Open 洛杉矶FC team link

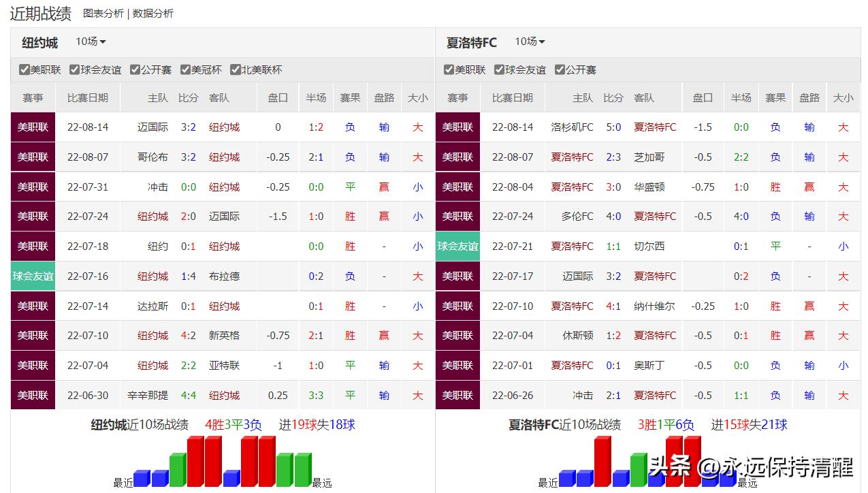(x=573, y=127)
